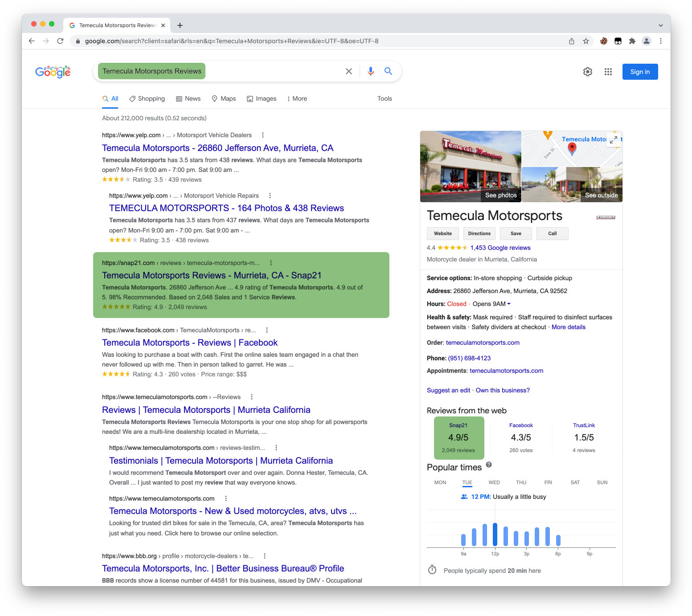692x616 pixels.
Task: Open Snap21 Temecula Motorsports Reviews result
Action: click(212, 275)
